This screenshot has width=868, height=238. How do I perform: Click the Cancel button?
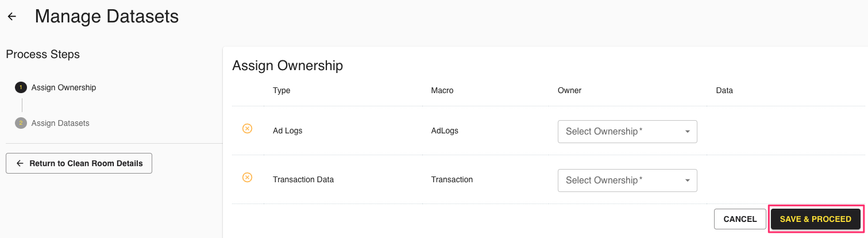740,219
